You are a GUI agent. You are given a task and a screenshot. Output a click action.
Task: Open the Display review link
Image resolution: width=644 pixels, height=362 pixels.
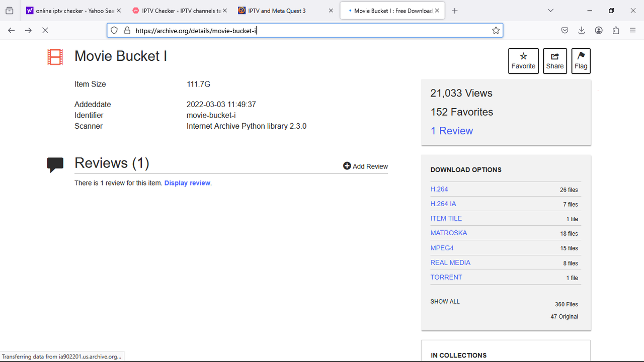[x=187, y=183]
